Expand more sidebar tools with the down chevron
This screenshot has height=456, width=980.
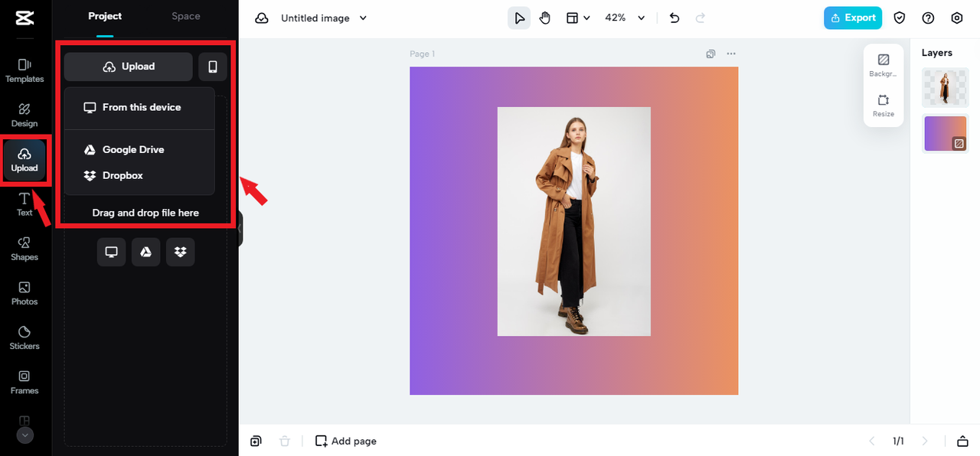(x=24, y=435)
